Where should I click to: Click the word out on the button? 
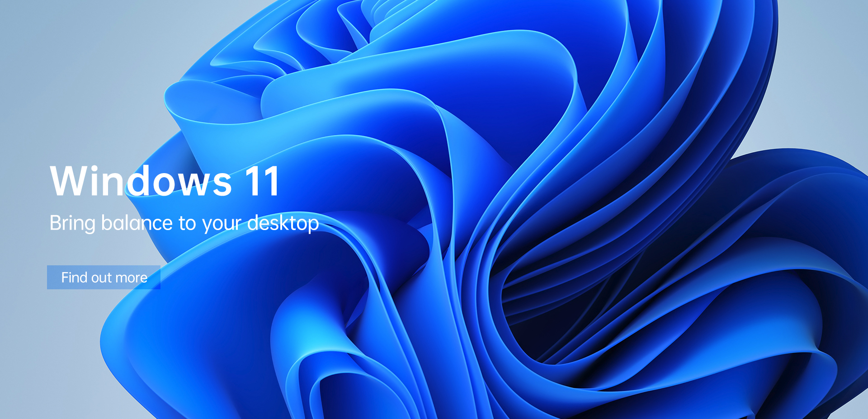click(102, 278)
